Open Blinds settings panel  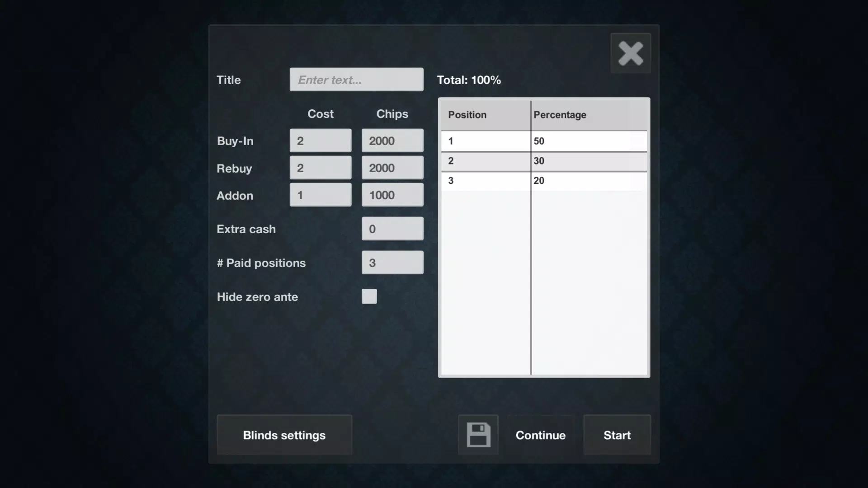[284, 435]
